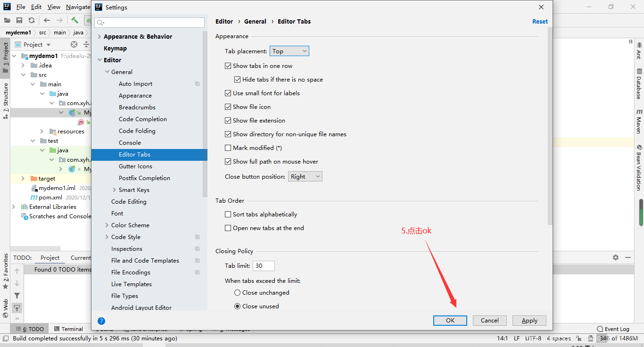Expand Appearance & Behavior settings category
The height and width of the screenshot is (347, 644).
[99, 37]
